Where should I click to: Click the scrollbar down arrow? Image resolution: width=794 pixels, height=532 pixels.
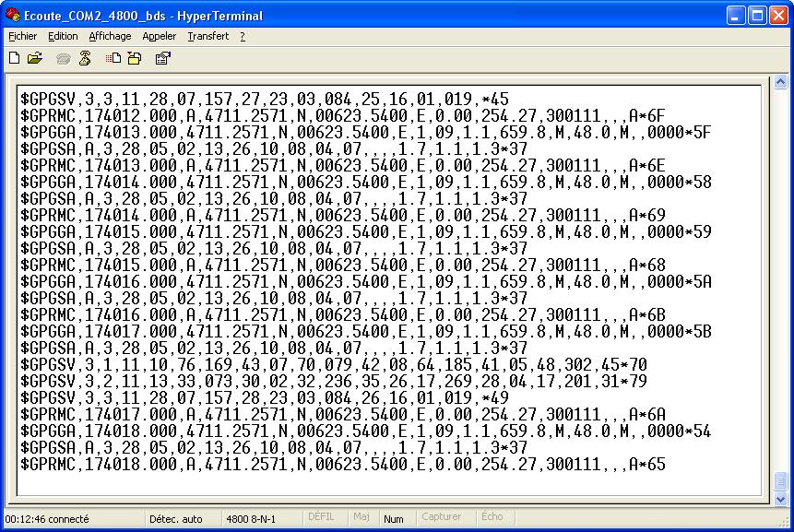point(780,499)
